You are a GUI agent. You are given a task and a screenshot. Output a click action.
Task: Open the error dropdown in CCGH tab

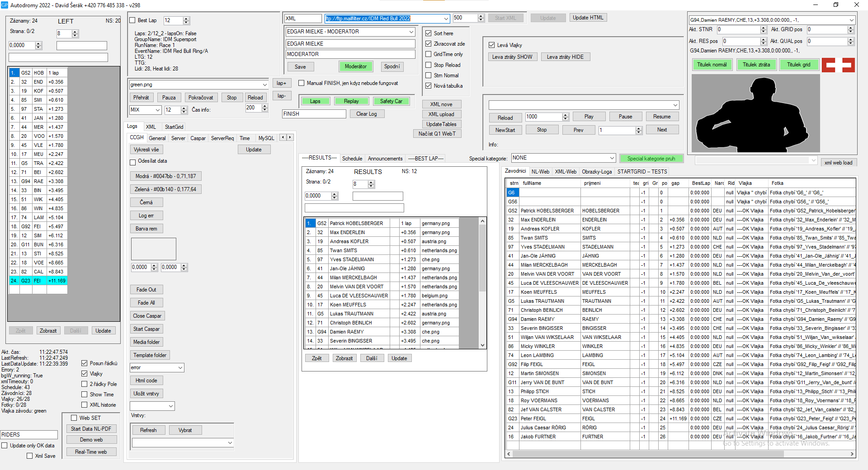tap(180, 367)
